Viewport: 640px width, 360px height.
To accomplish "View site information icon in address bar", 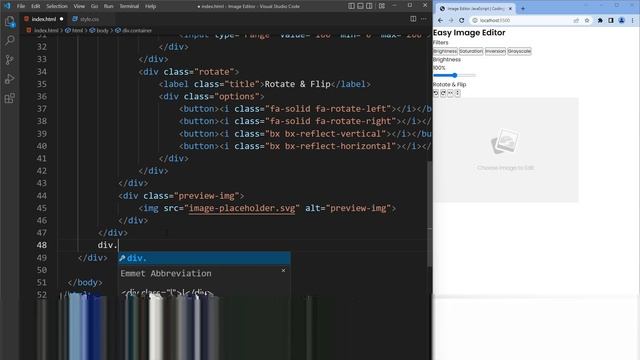I will pyautogui.click(x=475, y=20).
